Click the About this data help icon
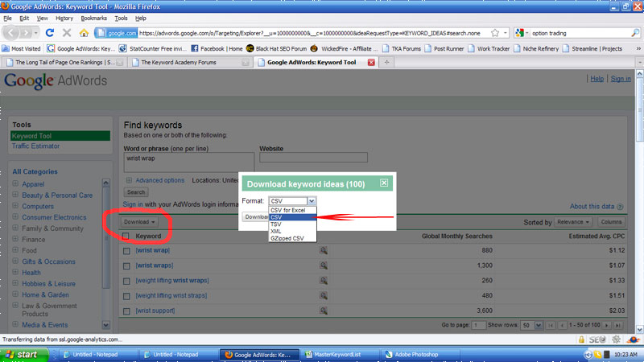This screenshot has width=644, height=362. click(x=620, y=207)
